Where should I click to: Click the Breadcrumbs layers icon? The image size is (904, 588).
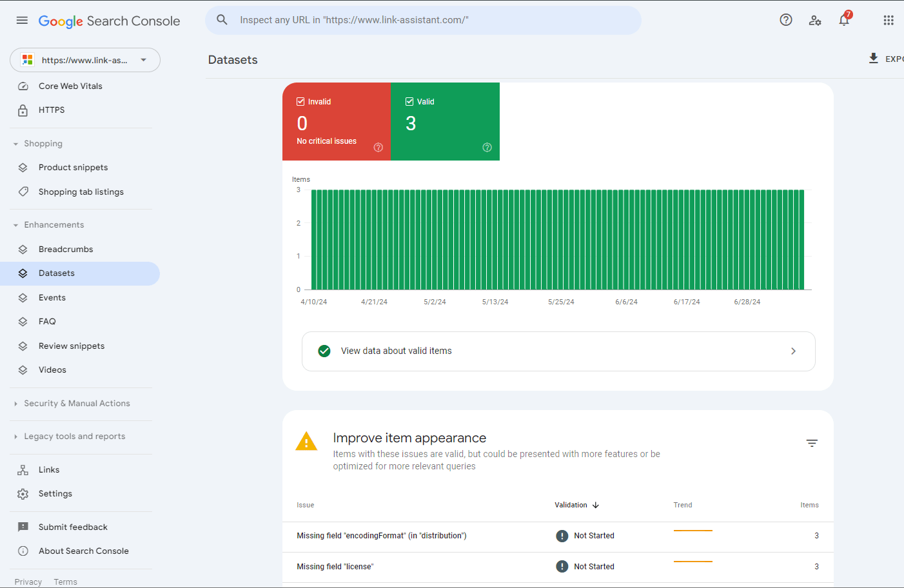pos(23,250)
